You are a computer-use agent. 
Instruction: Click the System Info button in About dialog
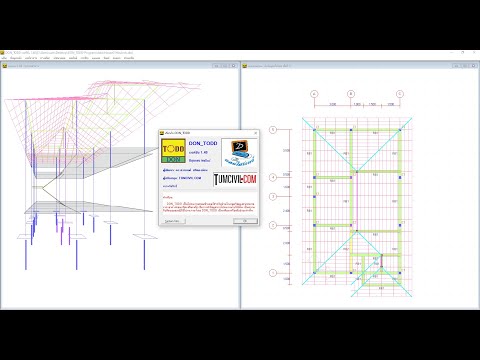click(173, 221)
